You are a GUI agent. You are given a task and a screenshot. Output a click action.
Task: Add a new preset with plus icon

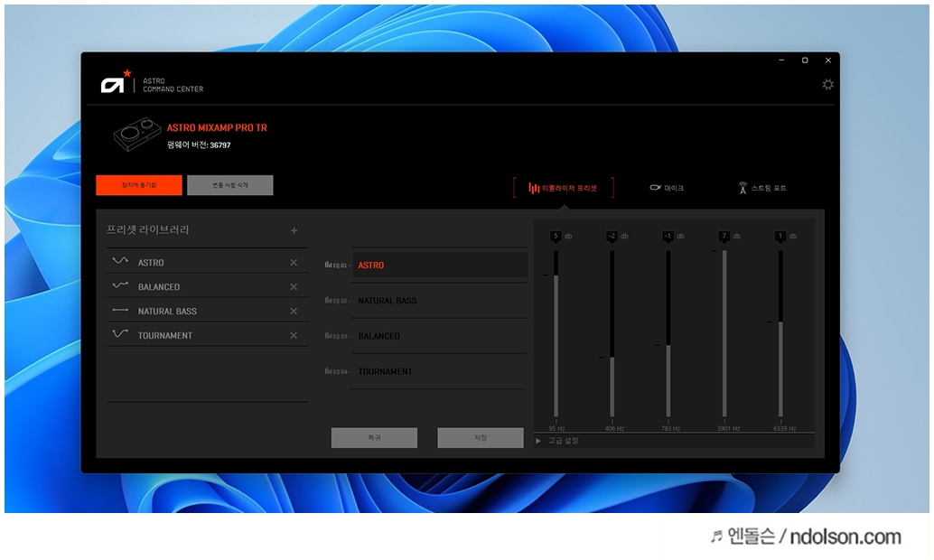294,230
